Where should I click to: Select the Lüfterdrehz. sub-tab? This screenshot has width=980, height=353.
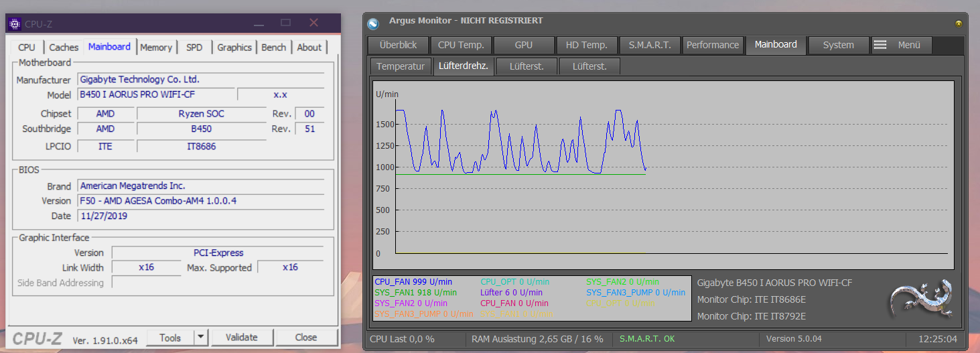point(464,66)
